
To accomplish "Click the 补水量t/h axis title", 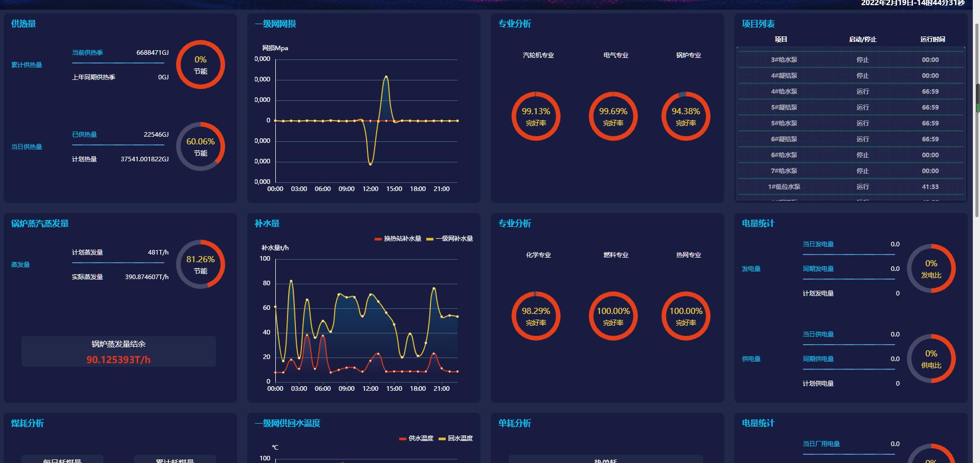I will (x=275, y=248).
